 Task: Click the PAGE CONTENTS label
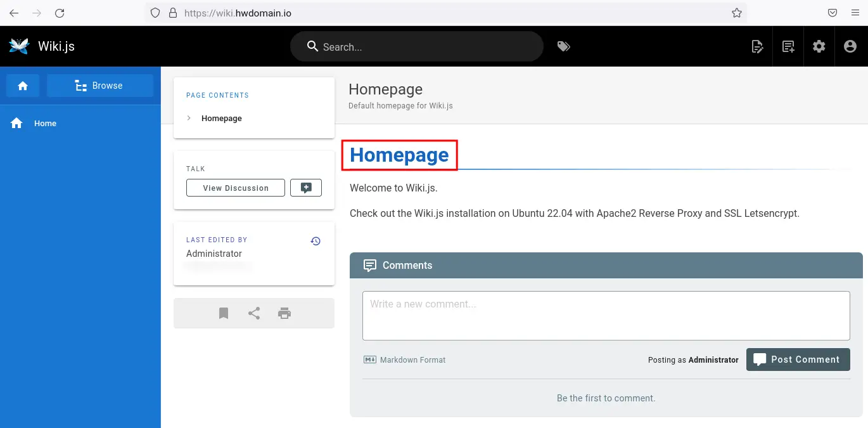pyautogui.click(x=217, y=95)
